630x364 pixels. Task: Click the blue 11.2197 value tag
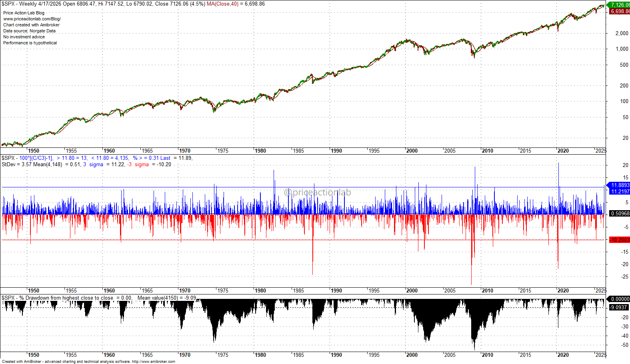click(x=620, y=191)
